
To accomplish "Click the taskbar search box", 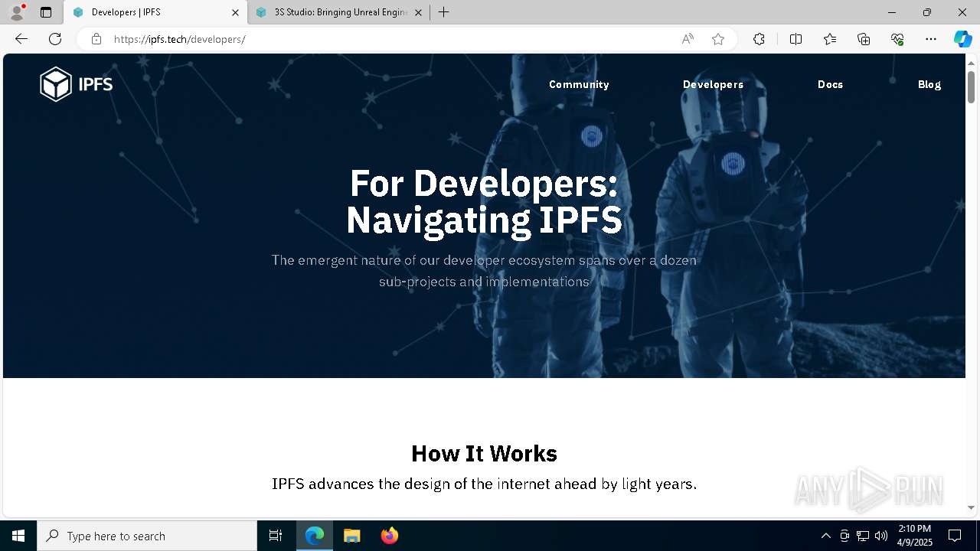I will click(147, 536).
